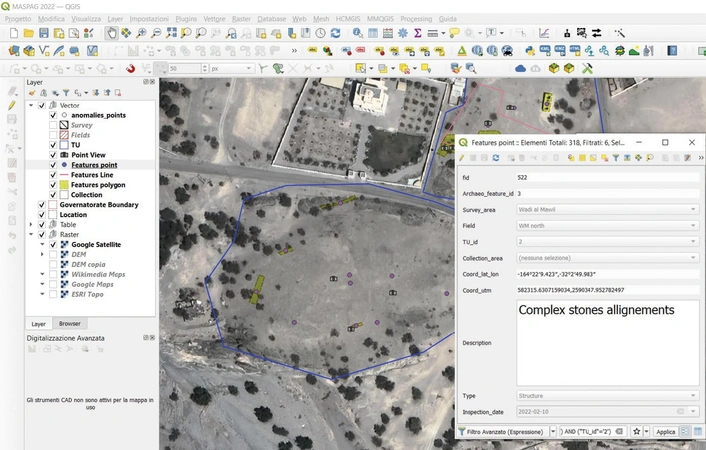Click the New Project blank page icon

[13, 33]
